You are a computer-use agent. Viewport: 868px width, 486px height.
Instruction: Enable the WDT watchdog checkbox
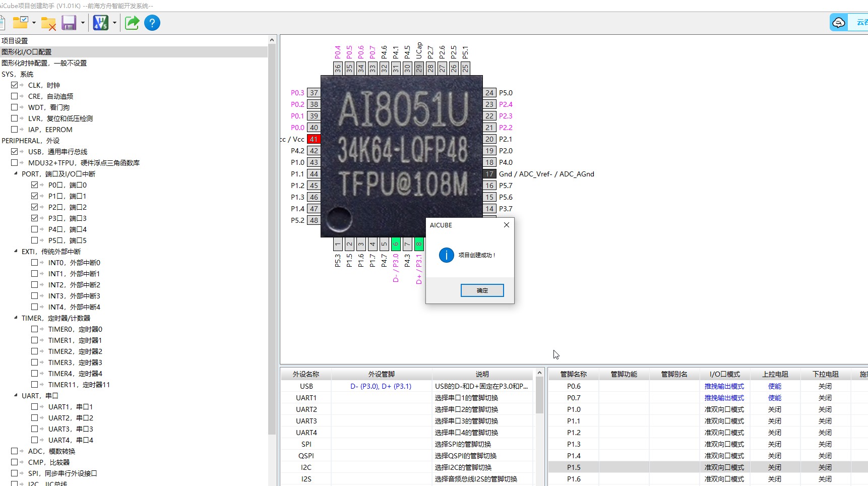click(15, 107)
